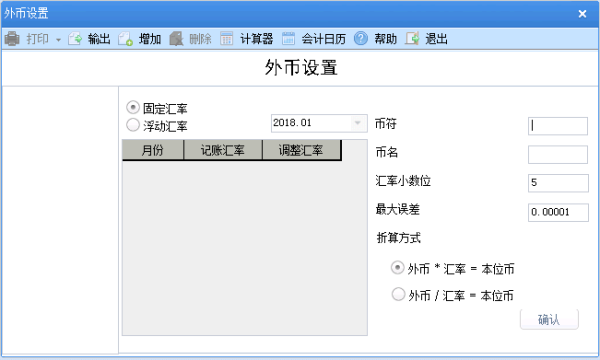The image size is (600, 360).
Task: Click the 输出 toolbar label
Action: click(x=99, y=39)
